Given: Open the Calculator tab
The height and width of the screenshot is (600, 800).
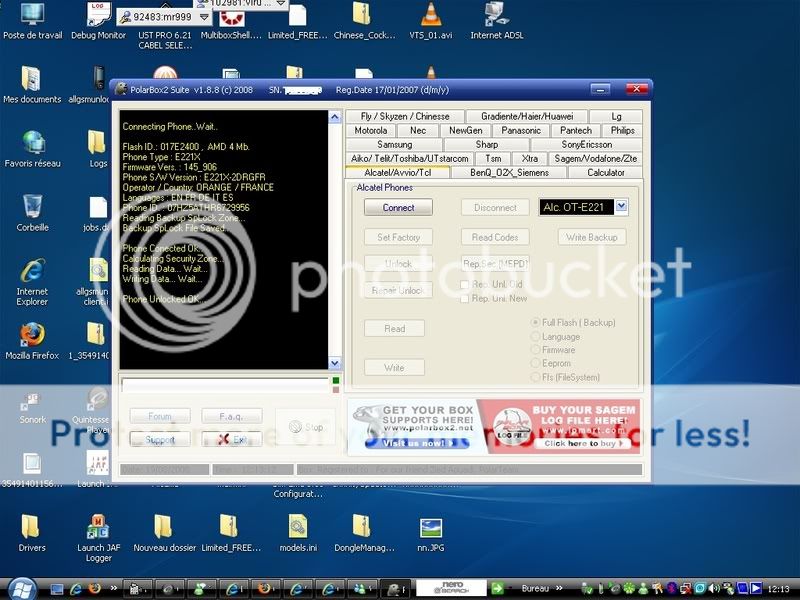Looking at the screenshot, I should coord(606,172).
